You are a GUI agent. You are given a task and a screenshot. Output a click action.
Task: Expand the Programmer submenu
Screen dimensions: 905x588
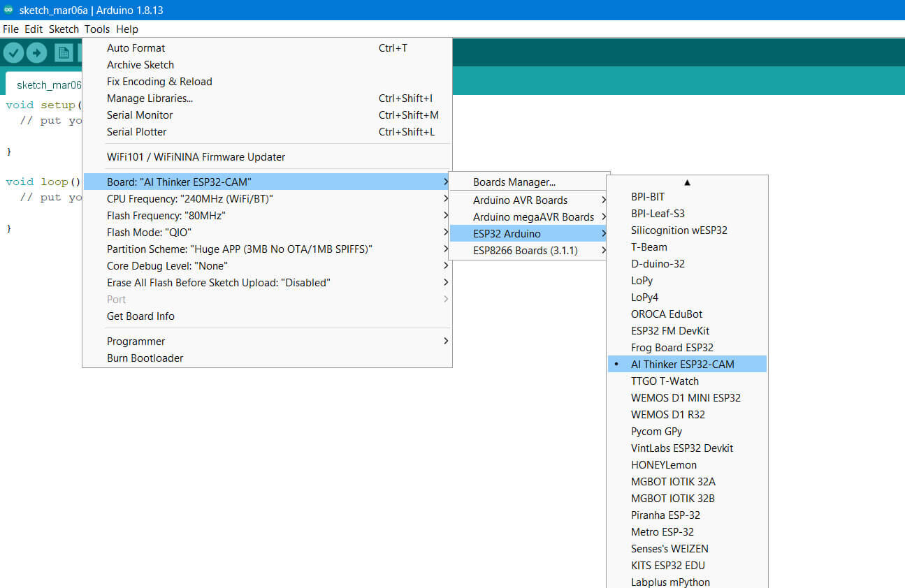[136, 341]
